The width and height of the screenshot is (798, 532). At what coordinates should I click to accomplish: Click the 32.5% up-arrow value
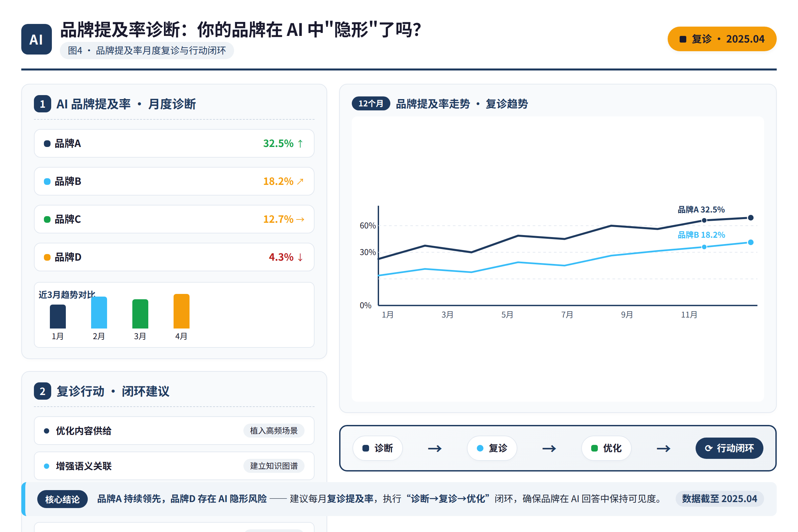coord(283,144)
